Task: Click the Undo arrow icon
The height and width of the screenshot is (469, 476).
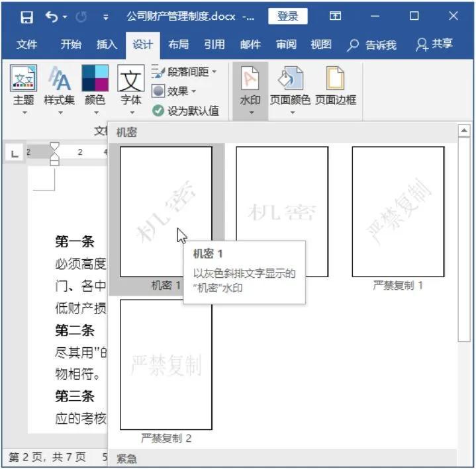Action: [52, 17]
